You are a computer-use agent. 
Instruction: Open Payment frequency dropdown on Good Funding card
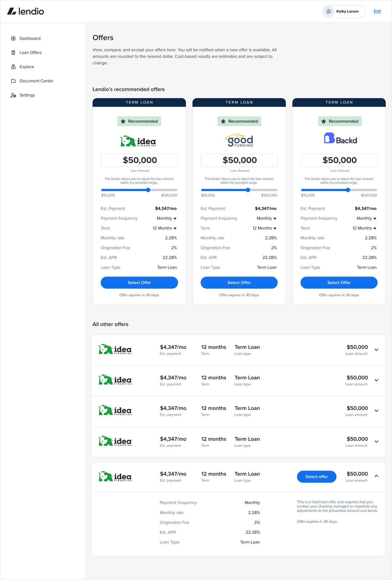[x=267, y=218]
